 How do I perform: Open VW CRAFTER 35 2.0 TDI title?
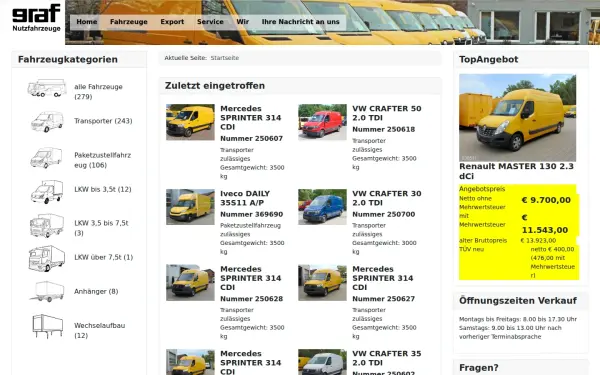386,358
